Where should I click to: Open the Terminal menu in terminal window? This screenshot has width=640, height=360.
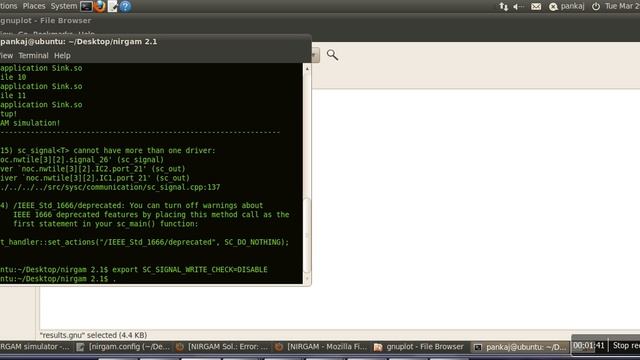[33, 56]
